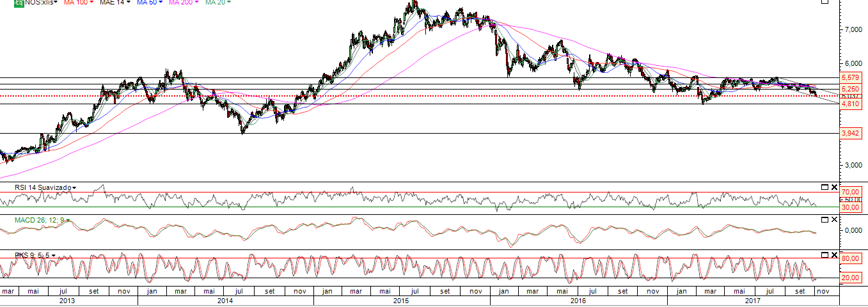
Task: Close the MACD indicator panel
Action: (x=833, y=219)
